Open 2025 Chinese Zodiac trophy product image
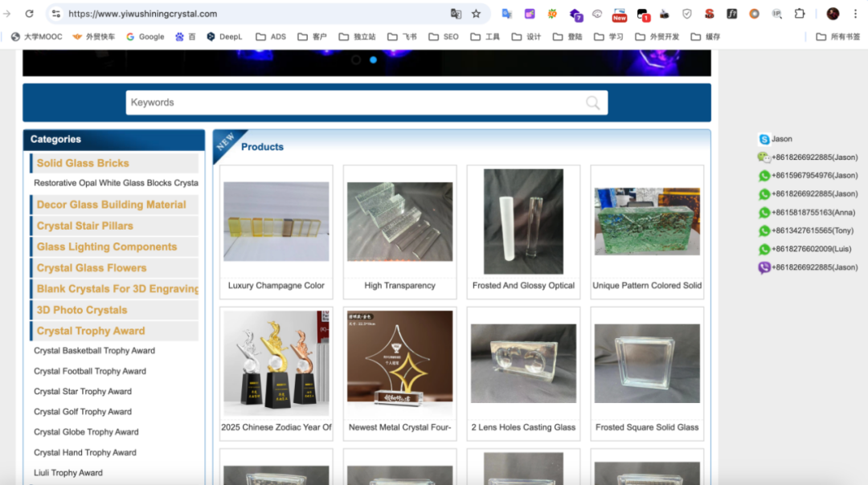The image size is (868, 485). (276, 363)
